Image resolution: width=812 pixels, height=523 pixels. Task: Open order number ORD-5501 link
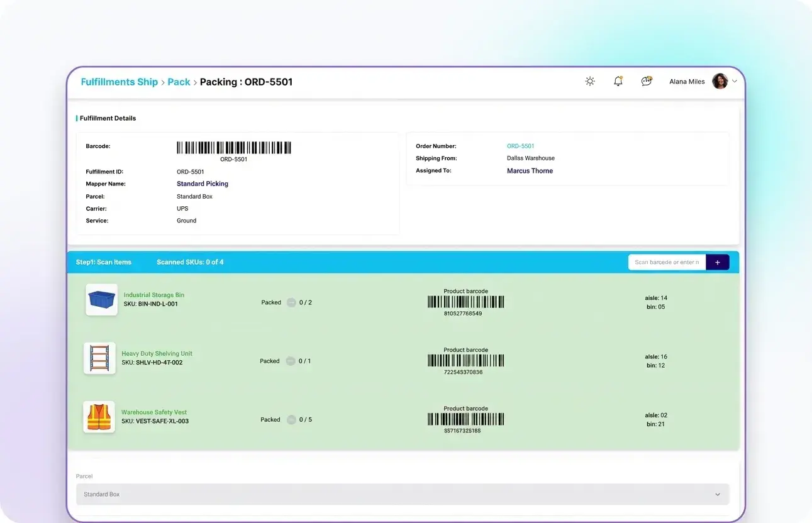(x=520, y=146)
